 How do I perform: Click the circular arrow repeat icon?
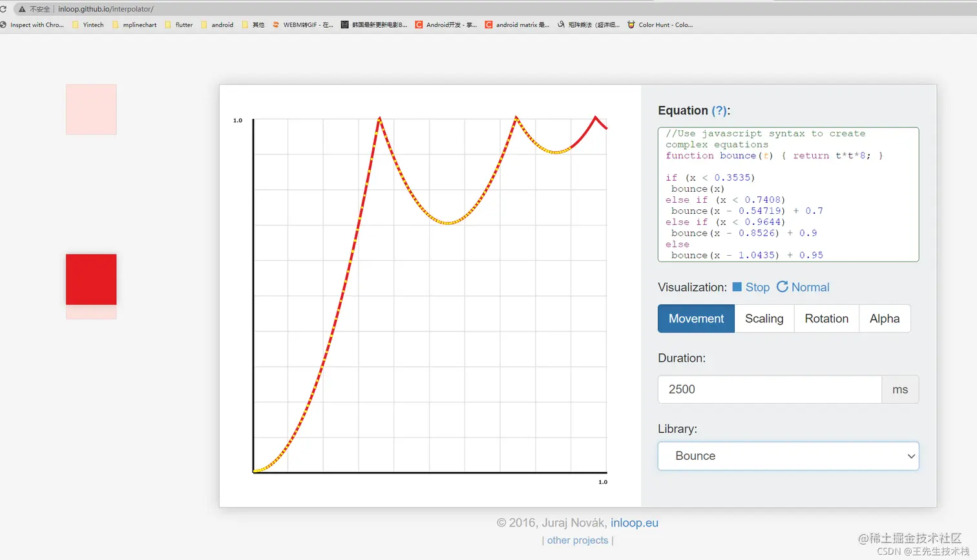(782, 287)
